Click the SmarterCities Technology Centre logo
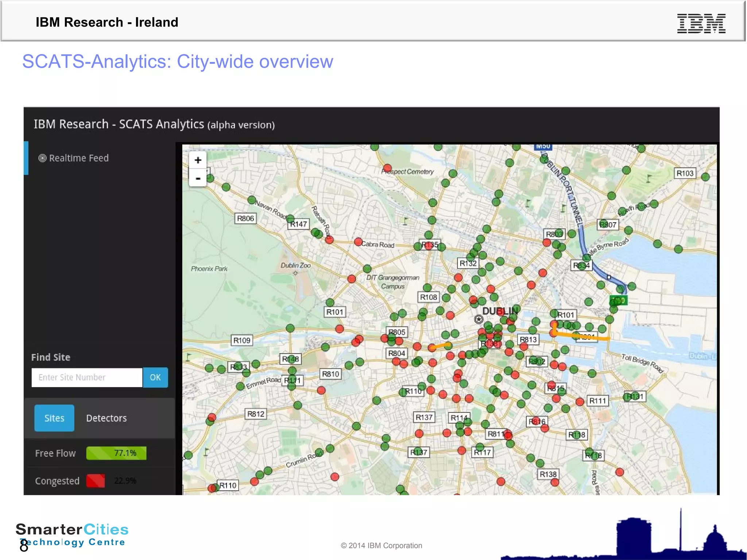This screenshot has height=560, width=747. coord(72,535)
